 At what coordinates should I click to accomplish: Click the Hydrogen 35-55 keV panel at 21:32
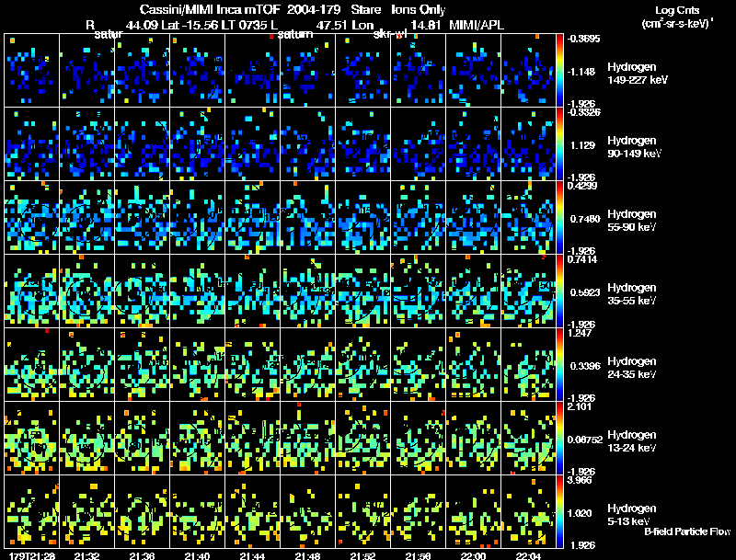point(86,291)
